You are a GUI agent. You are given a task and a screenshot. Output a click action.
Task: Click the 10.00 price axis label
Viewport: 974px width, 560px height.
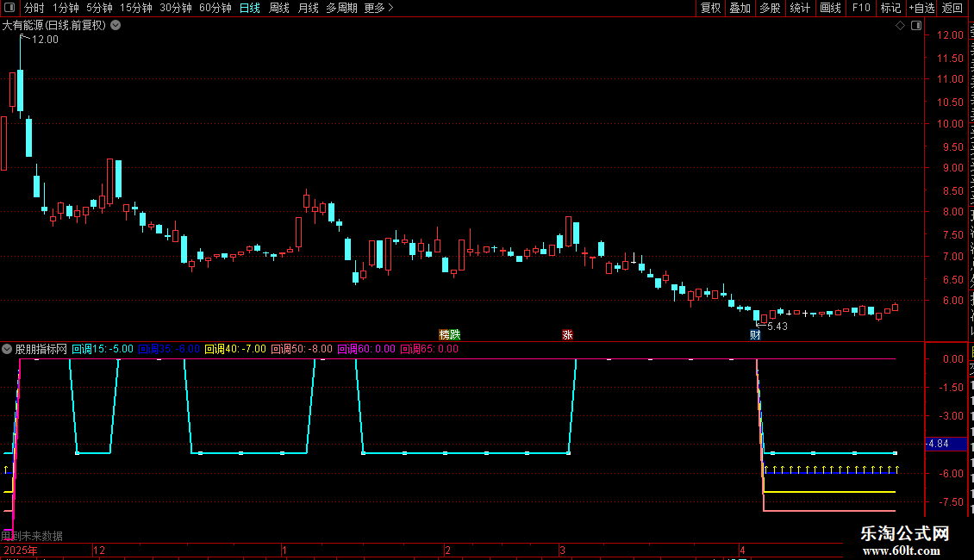point(950,123)
